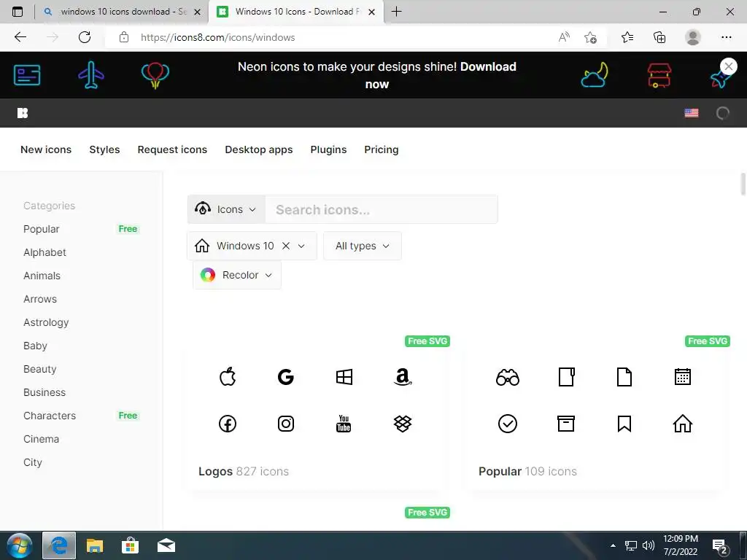Click the address bar URL

[x=217, y=37]
